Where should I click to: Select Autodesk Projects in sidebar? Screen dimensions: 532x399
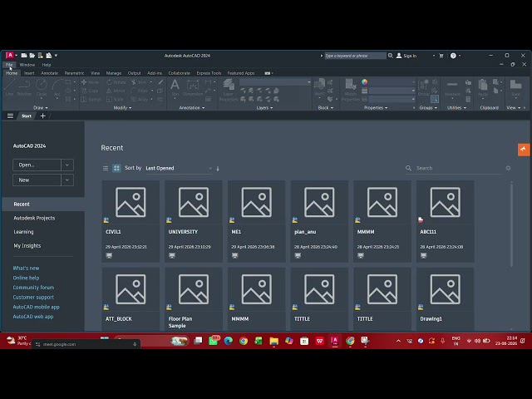pyautogui.click(x=34, y=218)
